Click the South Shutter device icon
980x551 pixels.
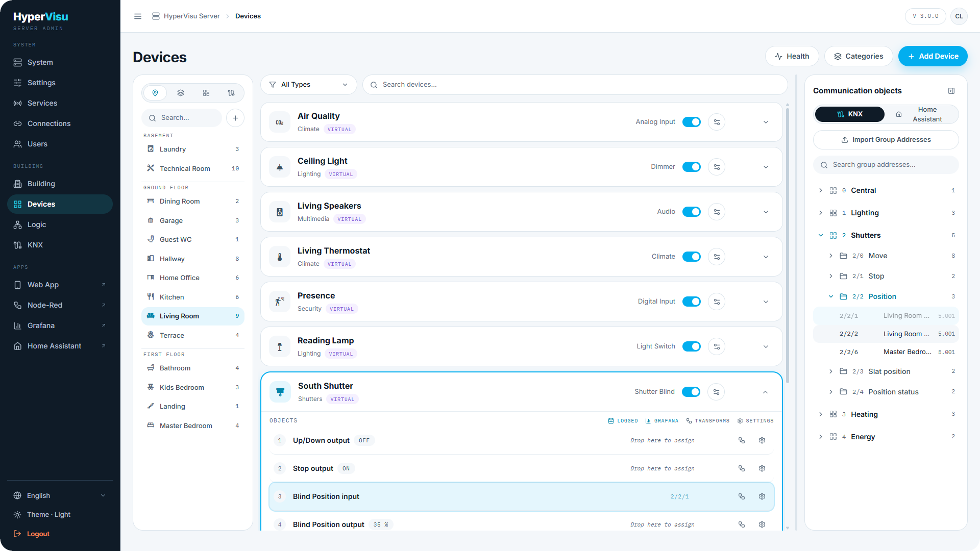(280, 392)
